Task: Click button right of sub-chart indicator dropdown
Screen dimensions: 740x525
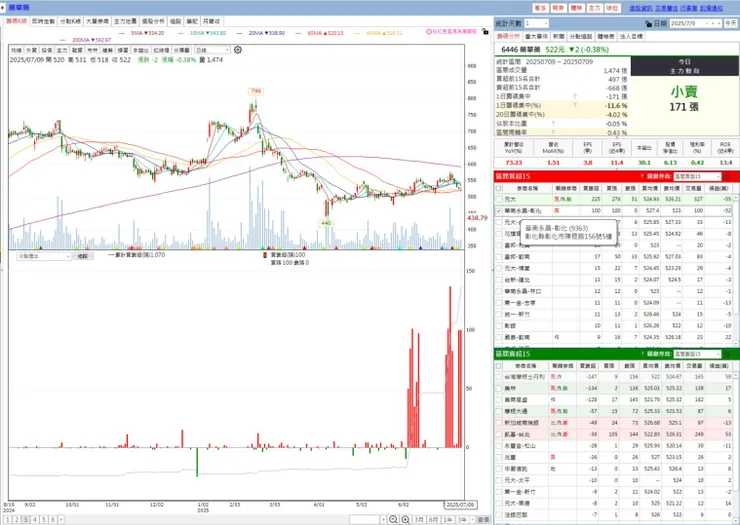Action: pos(83,256)
